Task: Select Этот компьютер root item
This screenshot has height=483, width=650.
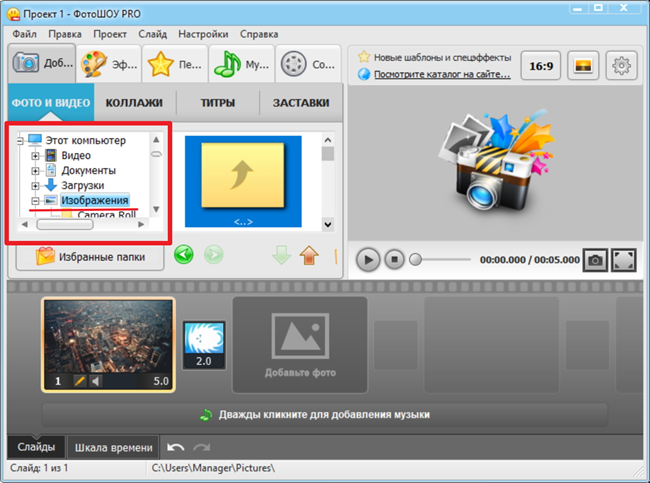Action: (85, 141)
